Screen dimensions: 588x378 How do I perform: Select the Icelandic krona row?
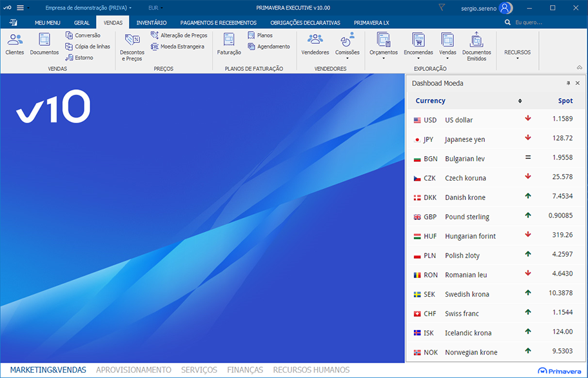point(496,333)
